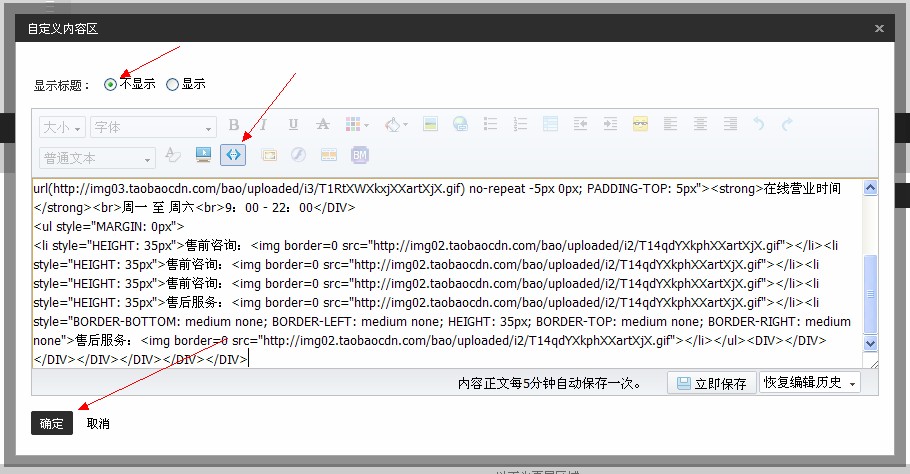910x474 pixels.
Task: Open the 普通文本 paragraph style dropdown
Action: [97, 158]
